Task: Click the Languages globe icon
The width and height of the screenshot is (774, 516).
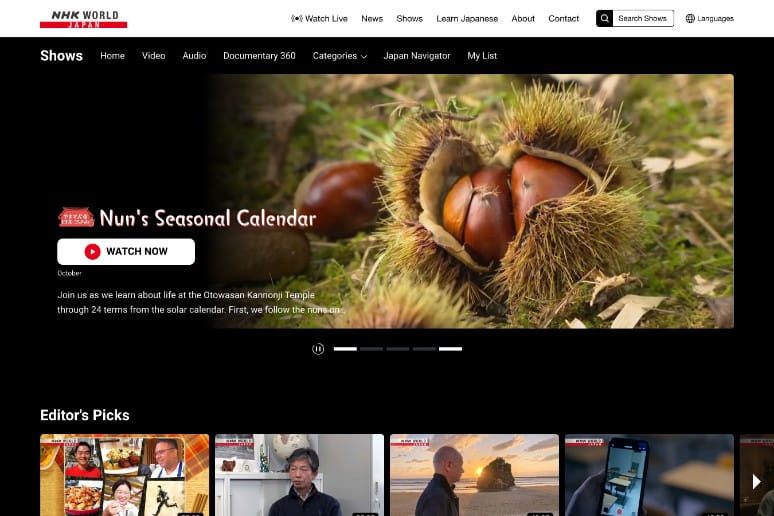Action: click(690, 18)
